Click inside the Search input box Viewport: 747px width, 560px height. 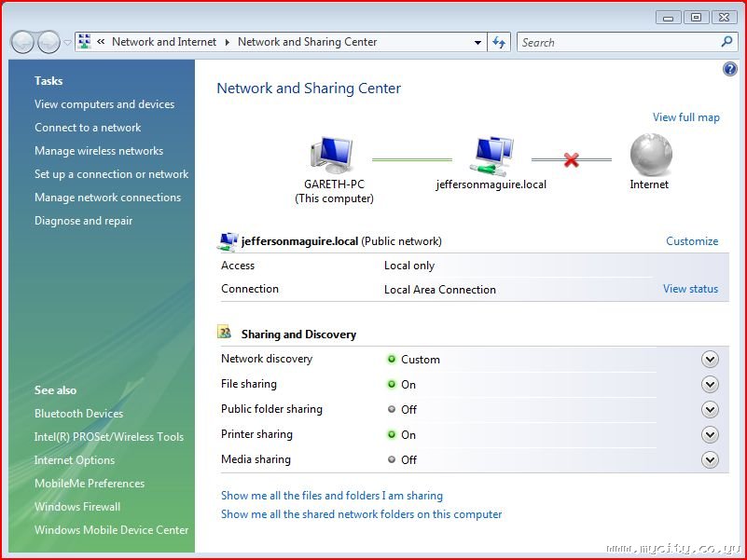tap(616, 42)
